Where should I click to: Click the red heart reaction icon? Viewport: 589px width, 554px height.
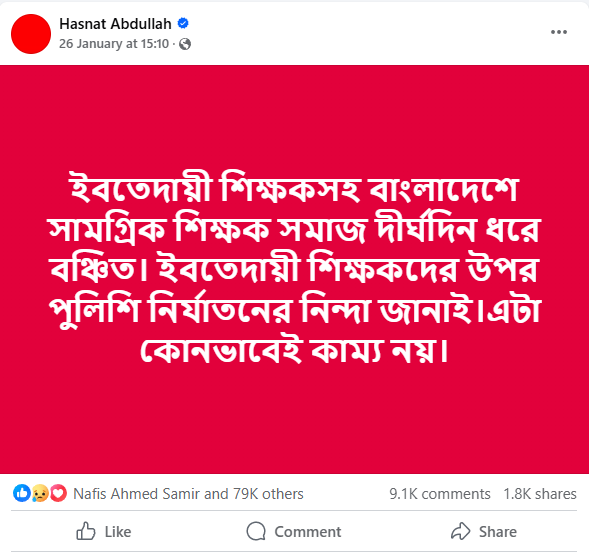click(58, 493)
